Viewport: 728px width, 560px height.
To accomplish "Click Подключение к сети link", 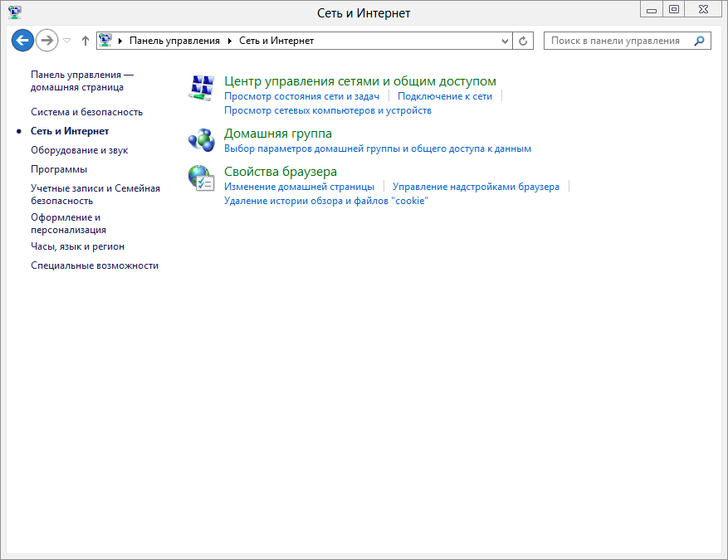I will [x=444, y=96].
